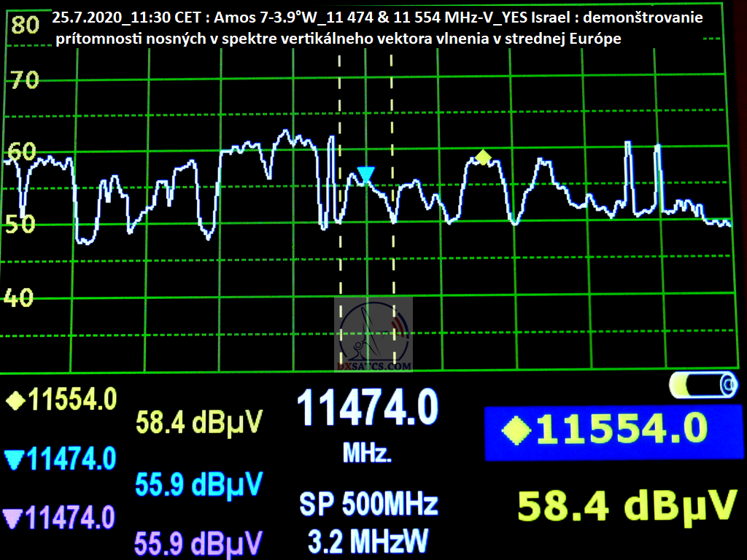Click the battery level indicator icon
The height and width of the screenshot is (560, 747).
[703, 384]
